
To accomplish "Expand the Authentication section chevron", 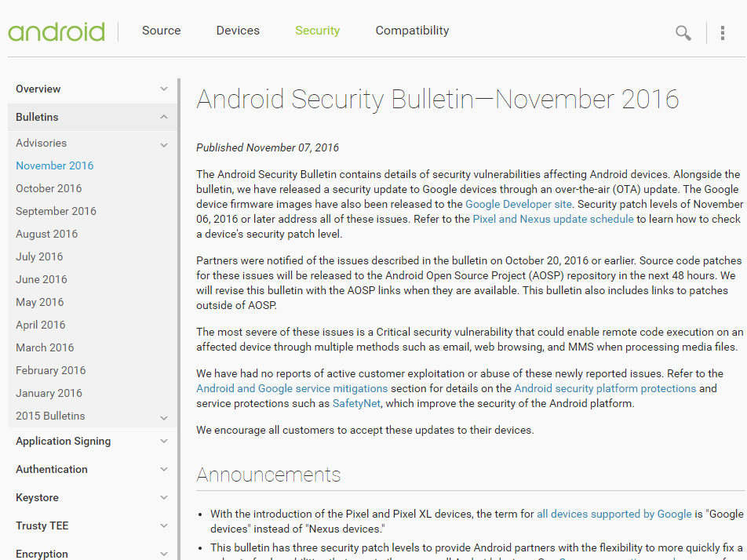I will [x=164, y=470].
